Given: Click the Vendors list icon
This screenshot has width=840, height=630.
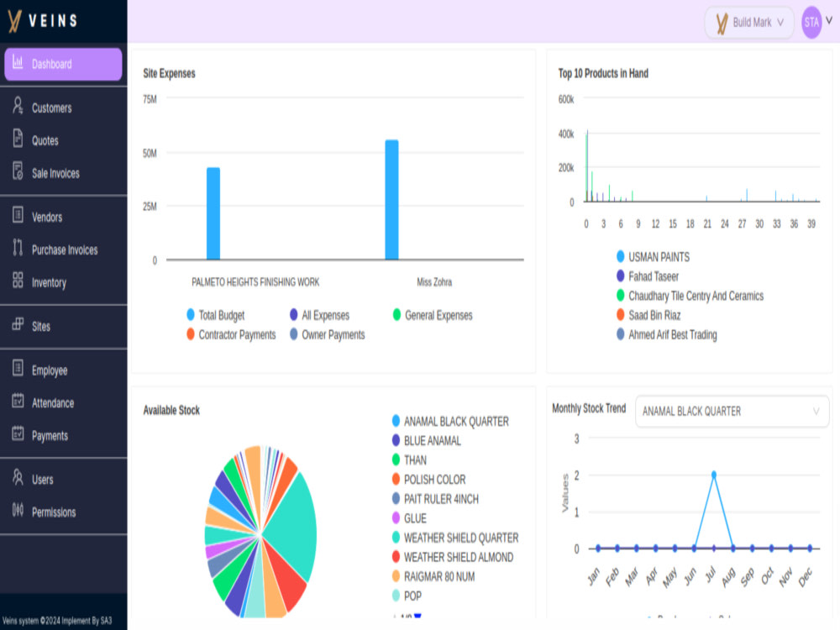Looking at the screenshot, I should coord(18,215).
